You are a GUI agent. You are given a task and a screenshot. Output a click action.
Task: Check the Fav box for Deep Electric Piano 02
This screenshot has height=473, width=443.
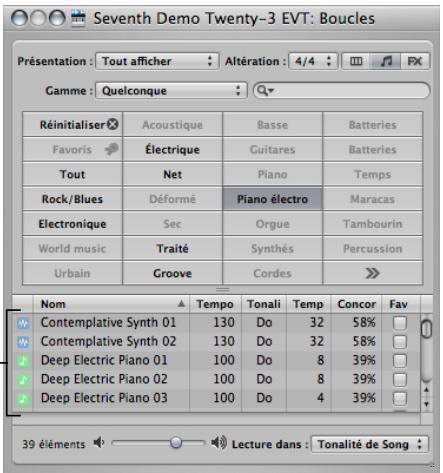pyautogui.click(x=400, y=379)
